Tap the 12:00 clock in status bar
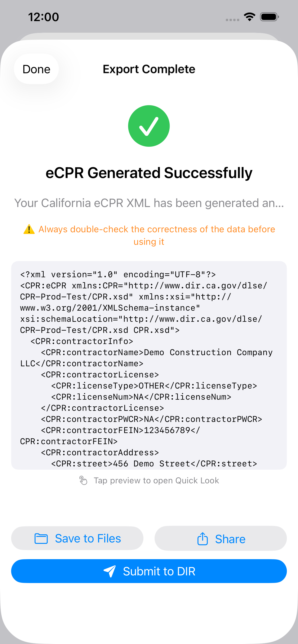This screenshot has height=644, width=298. (x=44, y=17)
